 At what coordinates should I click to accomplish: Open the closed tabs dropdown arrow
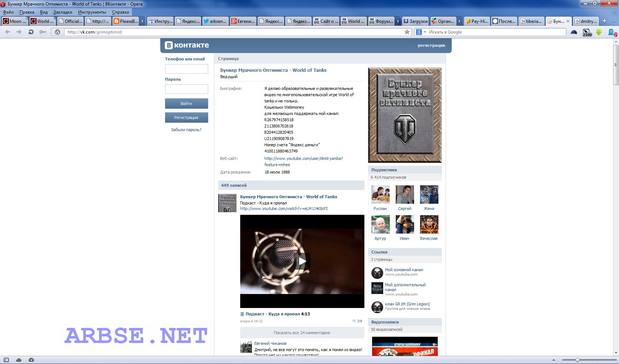click(x=614, y=21)
